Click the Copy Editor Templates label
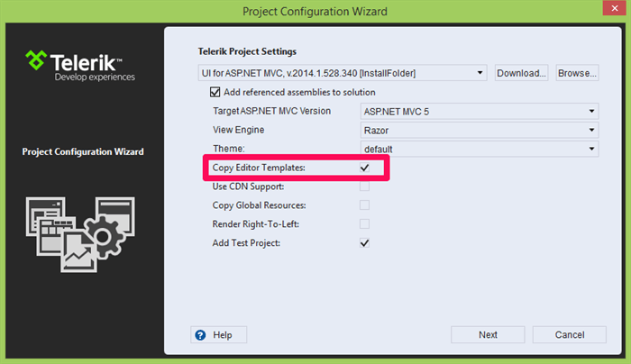 [x=259, y=168]
